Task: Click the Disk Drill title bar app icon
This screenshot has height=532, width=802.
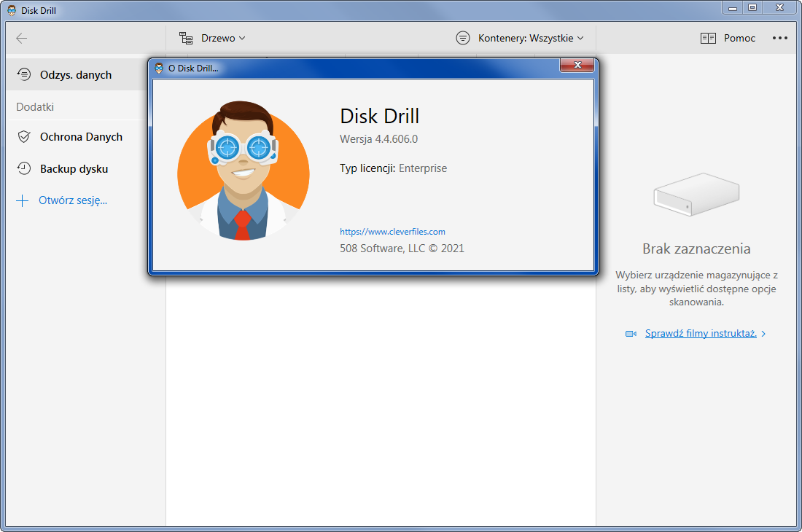Action: (12, 10)
